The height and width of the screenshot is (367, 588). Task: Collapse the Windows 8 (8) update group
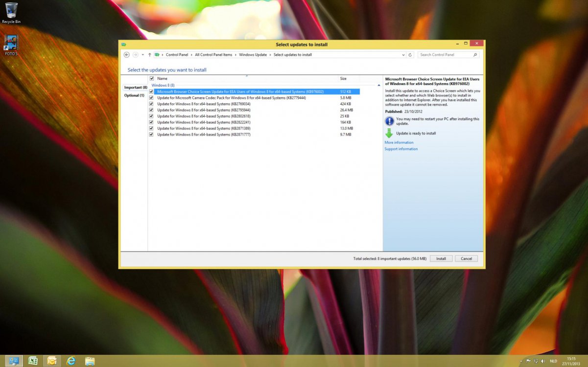378,85
